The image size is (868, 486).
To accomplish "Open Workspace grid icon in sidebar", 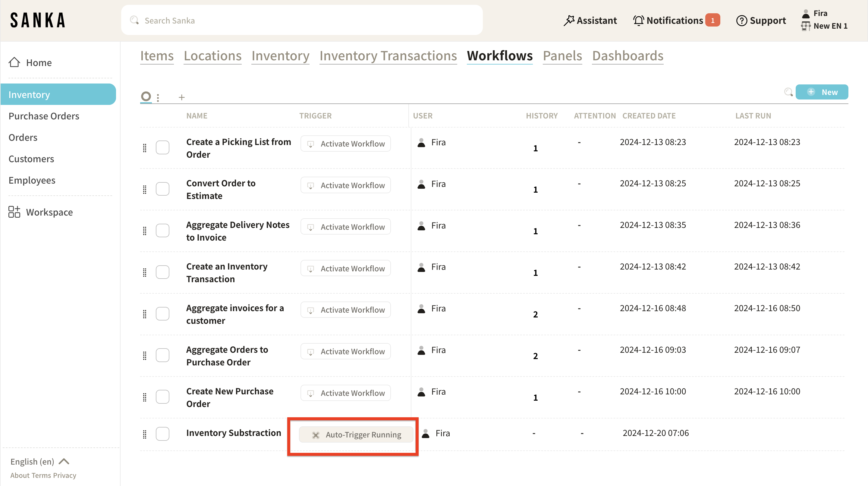I will click(14, 212).
